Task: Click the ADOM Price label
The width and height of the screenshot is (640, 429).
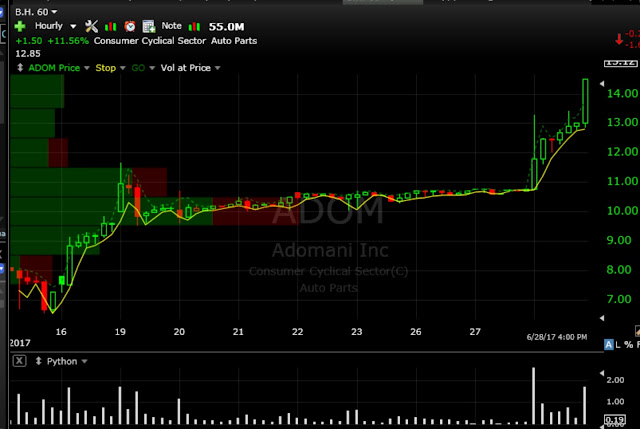Action: 54,68
